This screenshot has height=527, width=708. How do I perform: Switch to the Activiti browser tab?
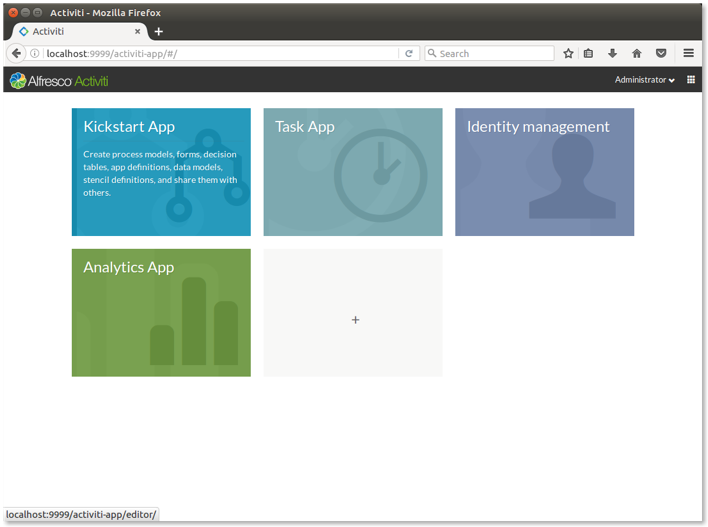[x=70, y=31]
